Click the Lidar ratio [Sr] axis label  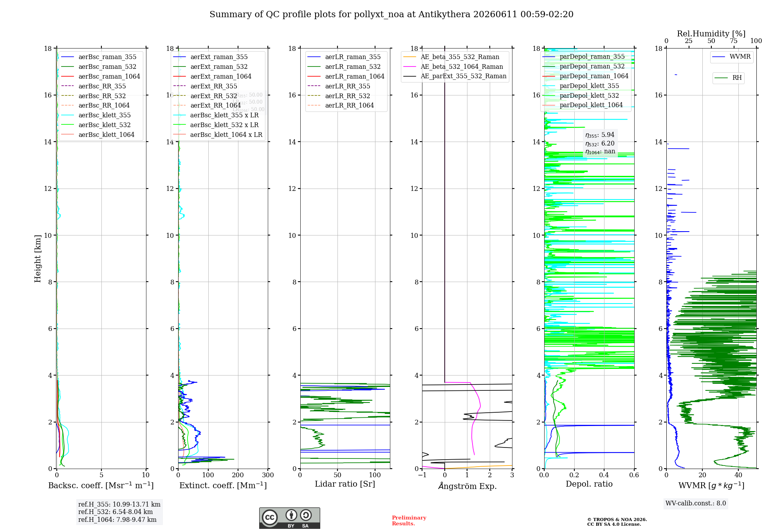[x=345, y=484]
